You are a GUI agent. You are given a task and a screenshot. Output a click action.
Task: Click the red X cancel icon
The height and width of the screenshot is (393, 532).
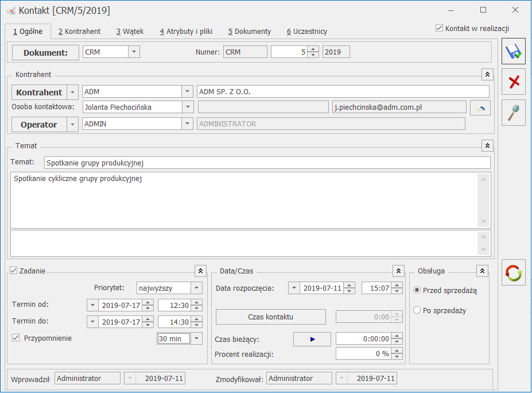pos(514,82)
